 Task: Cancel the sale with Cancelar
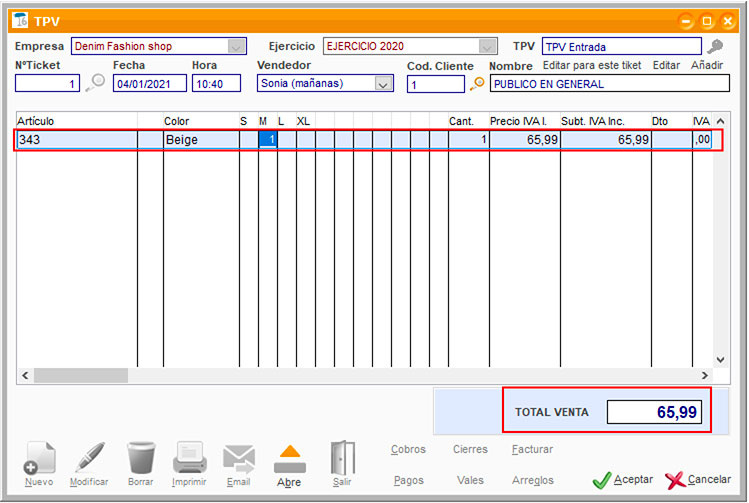coord(698,480)
